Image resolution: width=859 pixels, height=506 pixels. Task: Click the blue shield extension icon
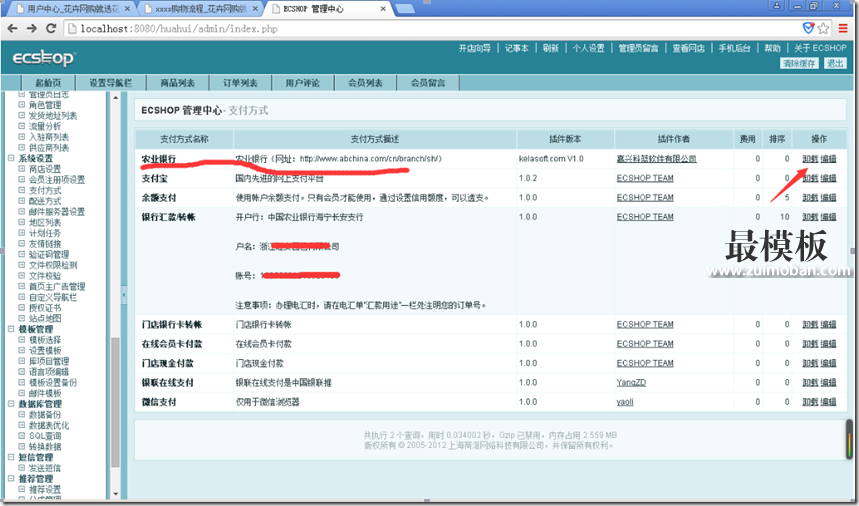(x=808, y=28)
